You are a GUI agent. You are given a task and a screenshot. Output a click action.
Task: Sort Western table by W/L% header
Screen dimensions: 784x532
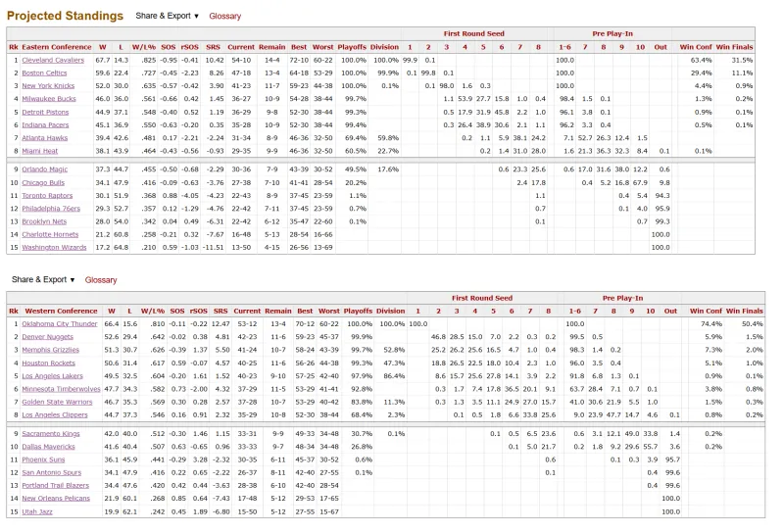(x=153, y=311)
